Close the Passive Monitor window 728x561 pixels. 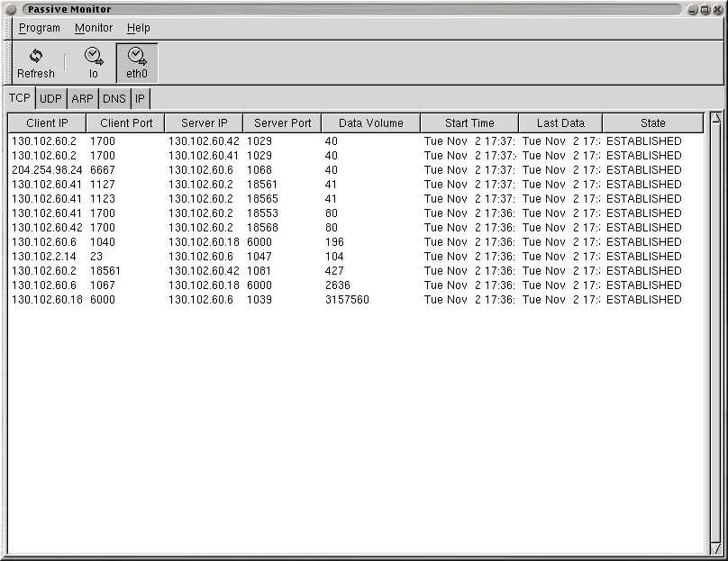pyautogui.click(x=717, y=10)
